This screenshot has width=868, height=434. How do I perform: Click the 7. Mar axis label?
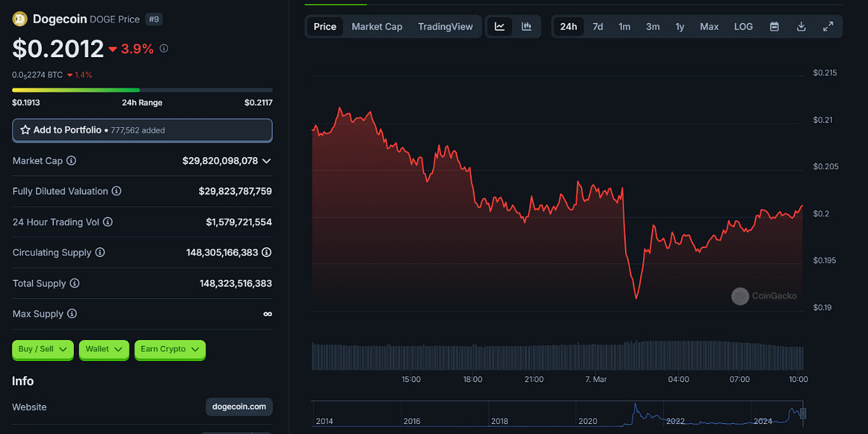[x=597, y=379]
